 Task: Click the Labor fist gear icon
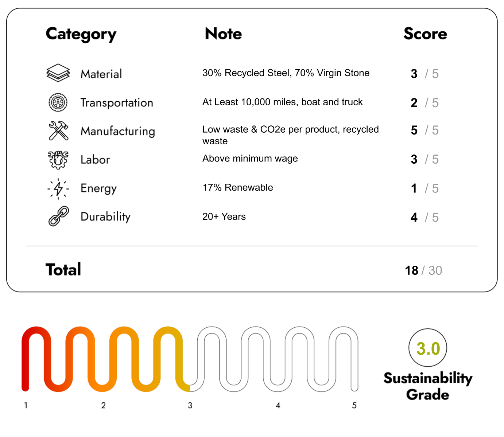58,160
